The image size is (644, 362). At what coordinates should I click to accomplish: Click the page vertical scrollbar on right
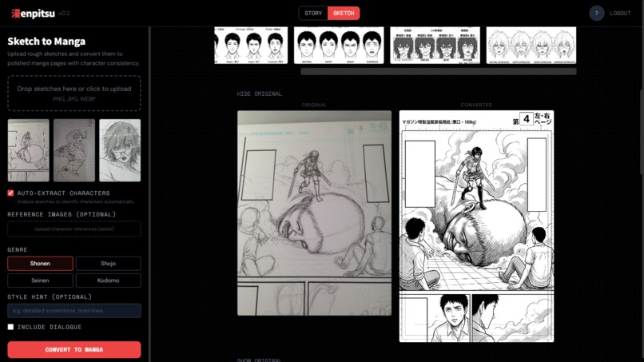[x=642, y=132]
